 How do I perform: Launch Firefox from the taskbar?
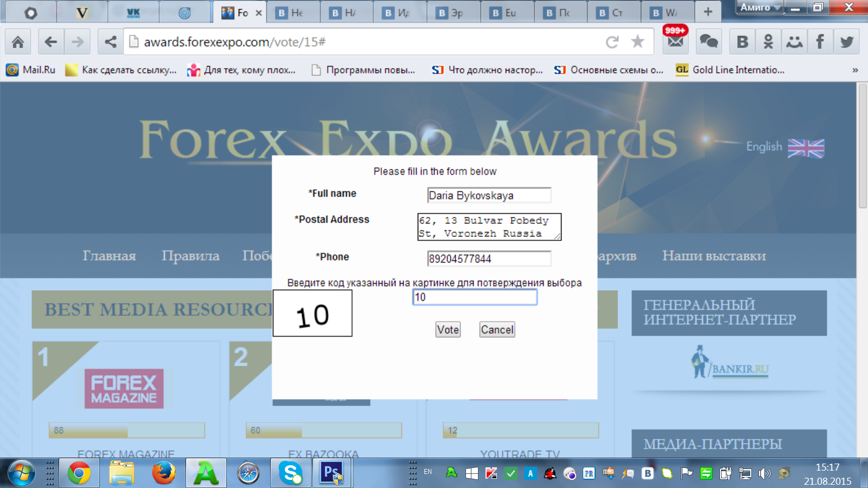click(164, 473)
